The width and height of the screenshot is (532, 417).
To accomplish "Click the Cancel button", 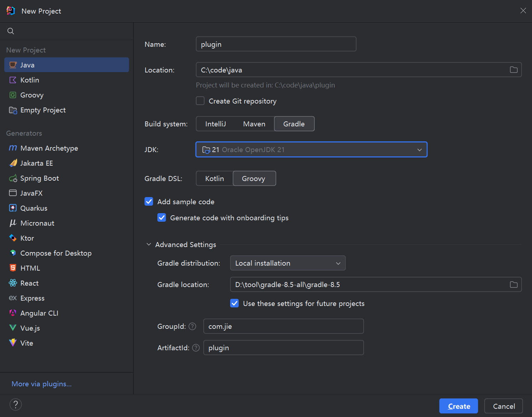I will pos(503,406).
